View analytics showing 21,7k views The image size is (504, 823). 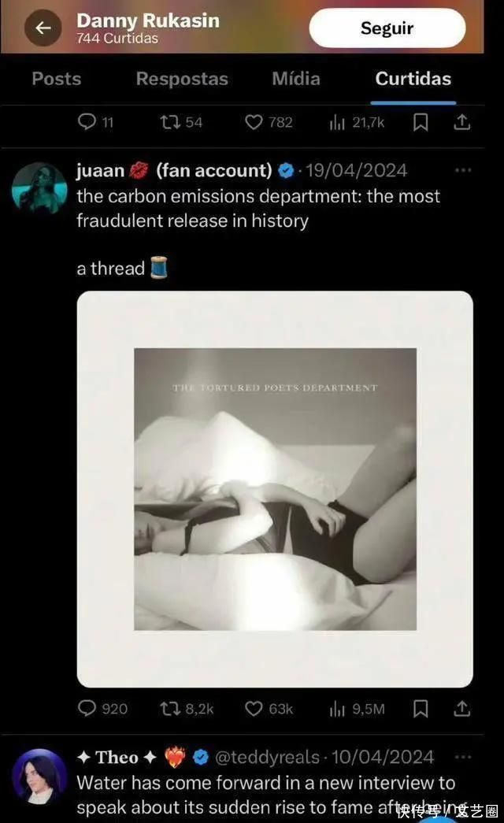tap(357, 122)
